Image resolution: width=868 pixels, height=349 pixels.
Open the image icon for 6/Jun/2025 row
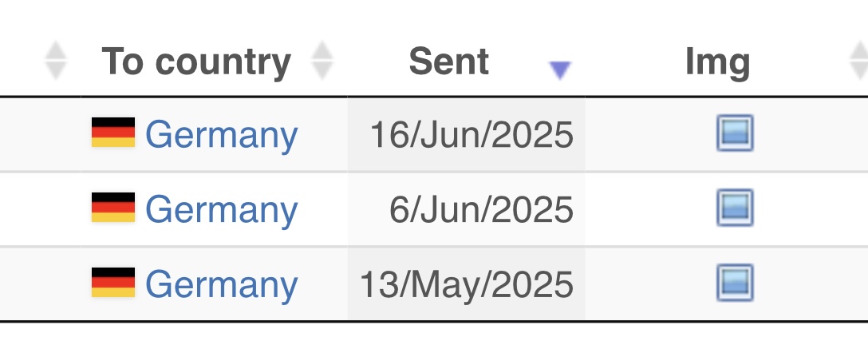[x=735, y=208]
